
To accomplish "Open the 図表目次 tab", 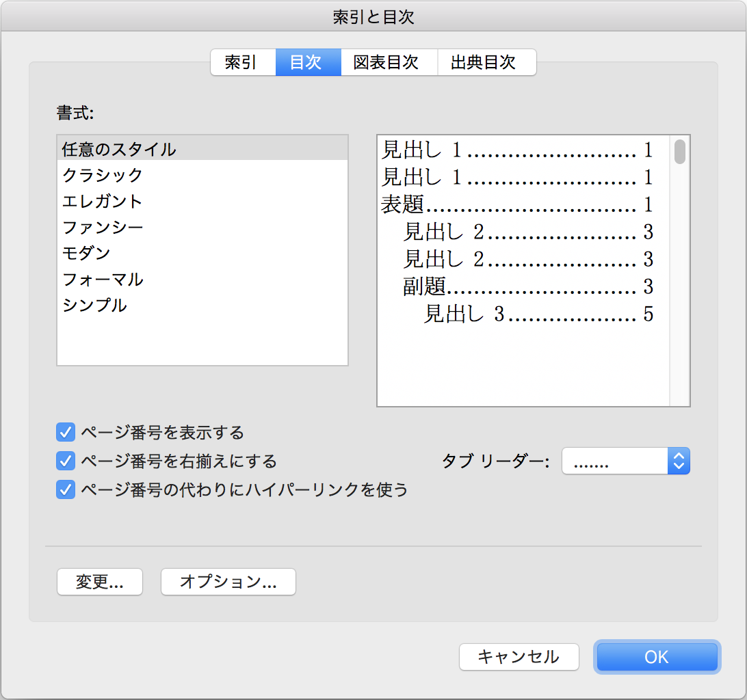I will coord(387,63).
